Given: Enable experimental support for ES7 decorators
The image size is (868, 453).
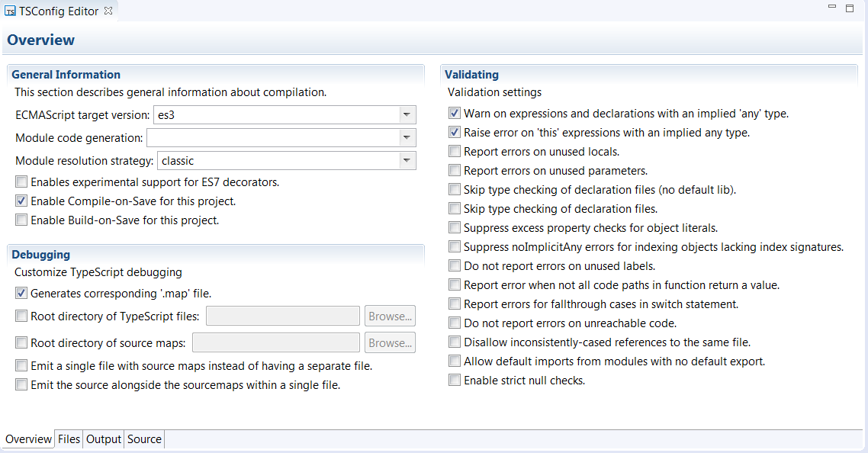Looking at the screenshot, I should [21, 182].
